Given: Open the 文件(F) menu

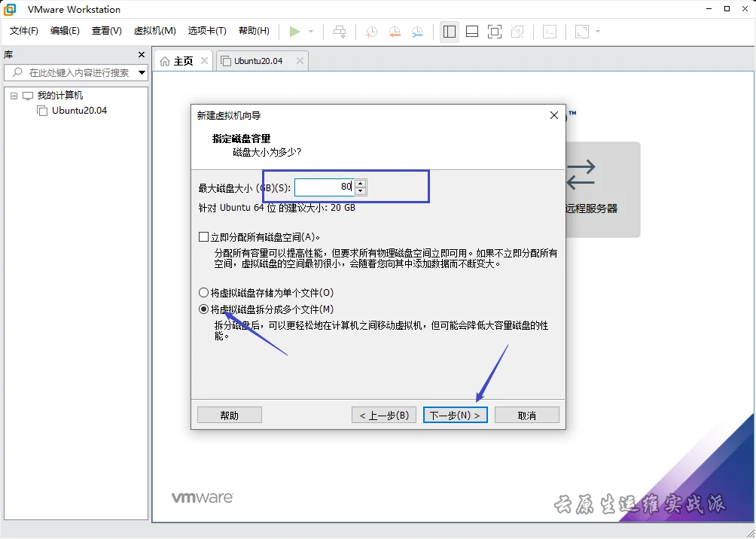Looking at the screenshot, I should [23, 31].
